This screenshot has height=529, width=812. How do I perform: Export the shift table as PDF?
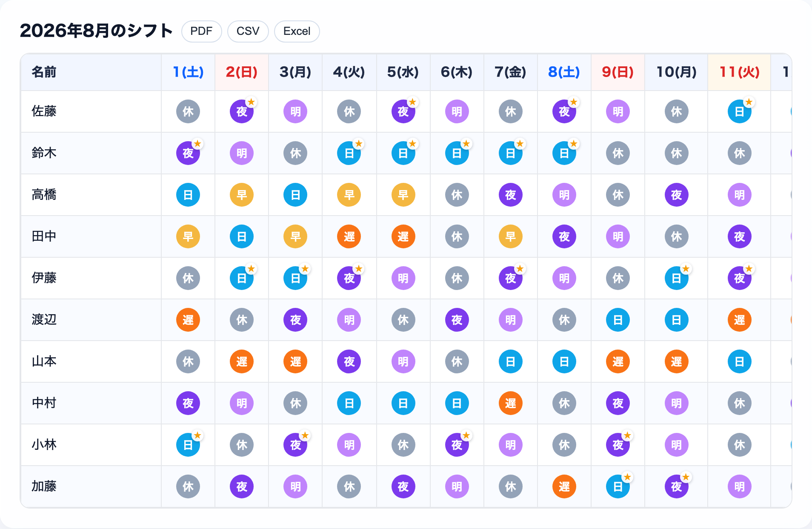coord(201,31)
